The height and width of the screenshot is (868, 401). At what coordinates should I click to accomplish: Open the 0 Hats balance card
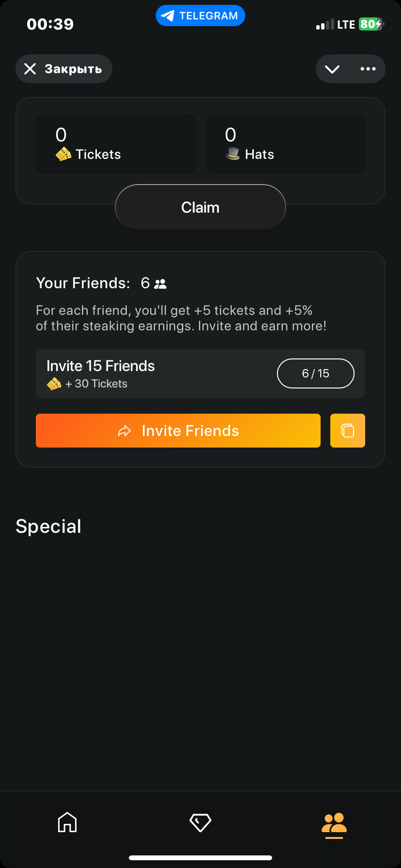(285, 144)
